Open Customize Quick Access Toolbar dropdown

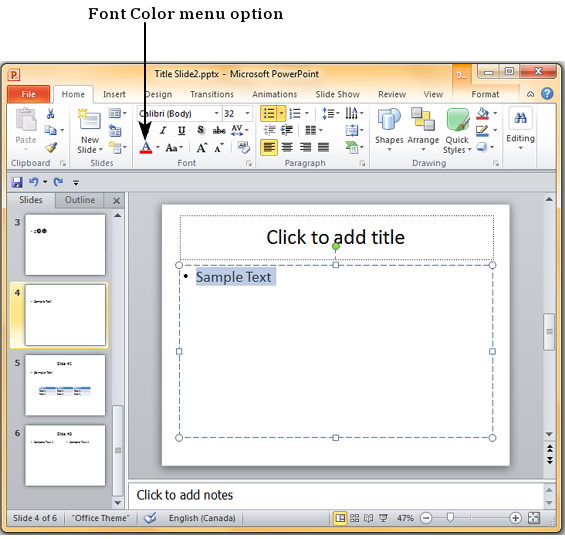click(76, 183)
